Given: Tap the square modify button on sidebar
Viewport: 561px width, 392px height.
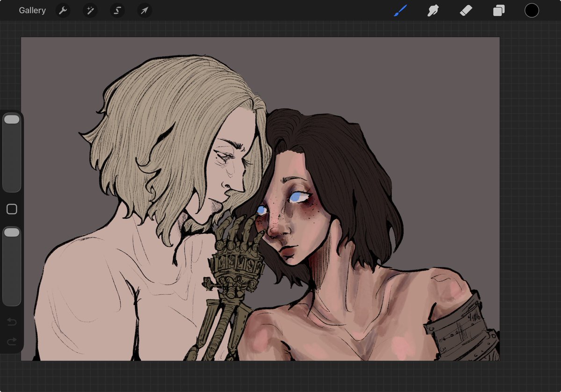Looking at the screenshot, I should click(x=12, y=209).
